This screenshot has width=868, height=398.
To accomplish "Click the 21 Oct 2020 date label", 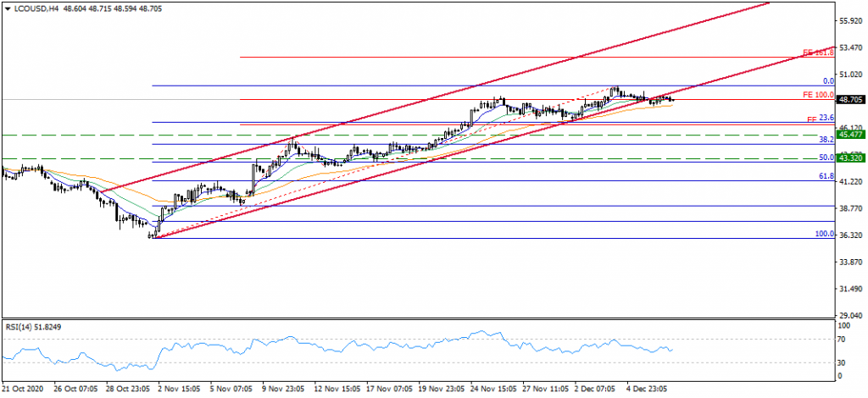I will [x=25, y=390].
